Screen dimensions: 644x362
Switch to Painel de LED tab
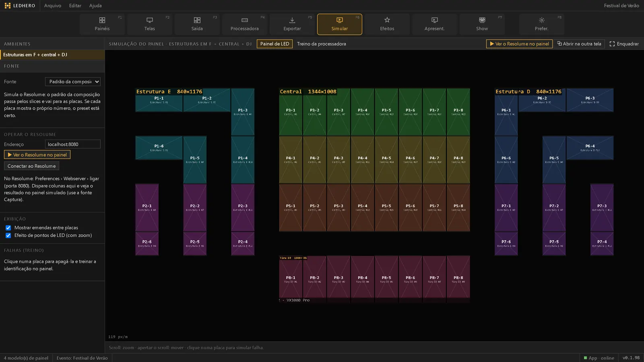[x=275, y=44]
